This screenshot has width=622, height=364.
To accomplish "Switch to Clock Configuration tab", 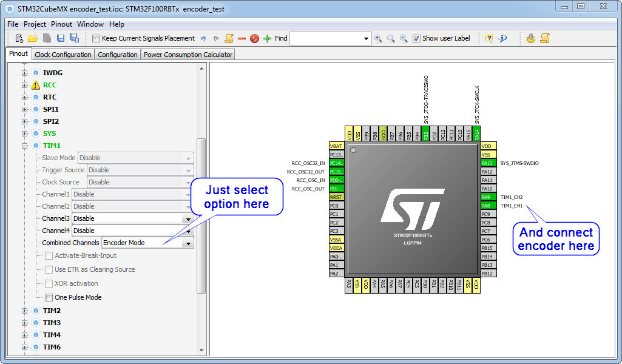I will (x=63, y=55).
